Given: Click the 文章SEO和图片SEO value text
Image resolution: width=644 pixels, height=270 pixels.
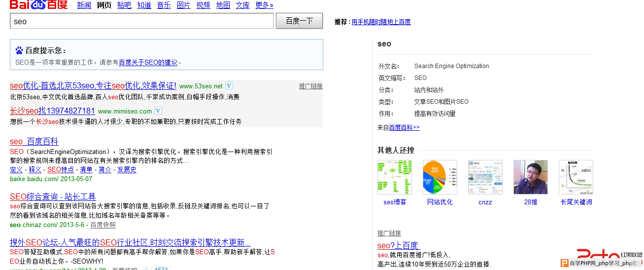Looking at the screenshot, I should 441,102.
